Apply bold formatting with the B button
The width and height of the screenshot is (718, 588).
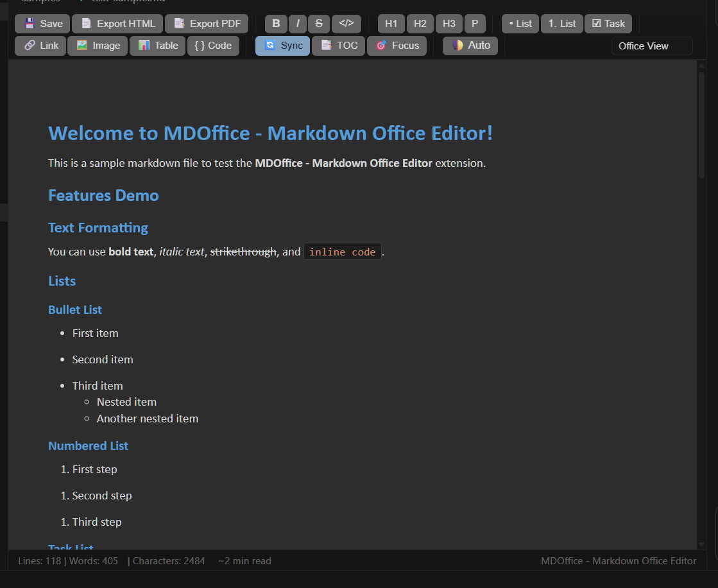pyautogui.click(x=276, y=24)
